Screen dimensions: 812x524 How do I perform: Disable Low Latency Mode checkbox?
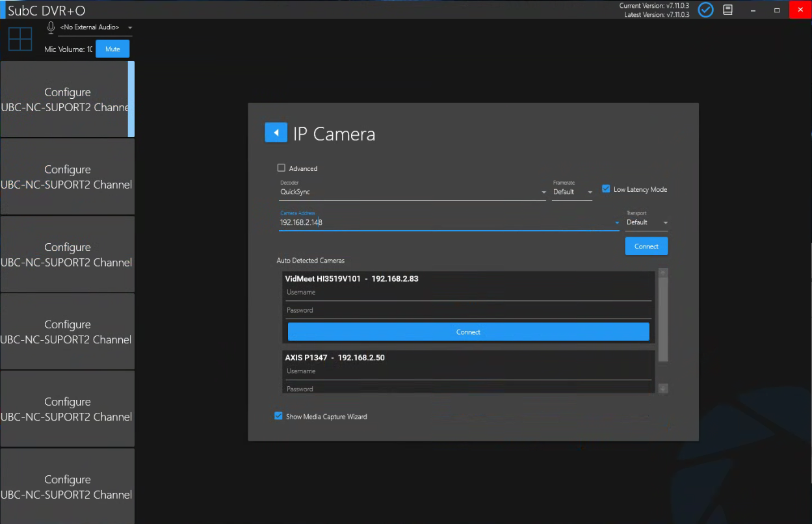[x=606, y=189]
